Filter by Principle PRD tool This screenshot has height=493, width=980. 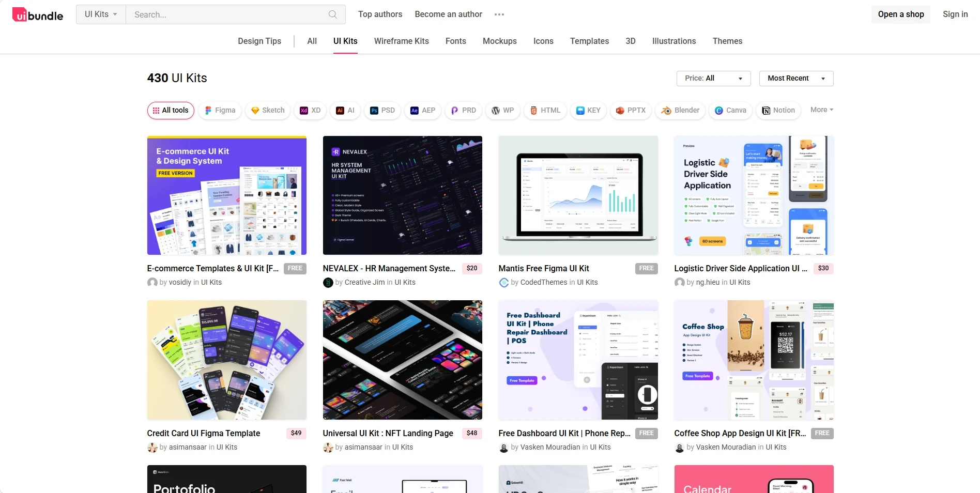click(x=464, y=111)
